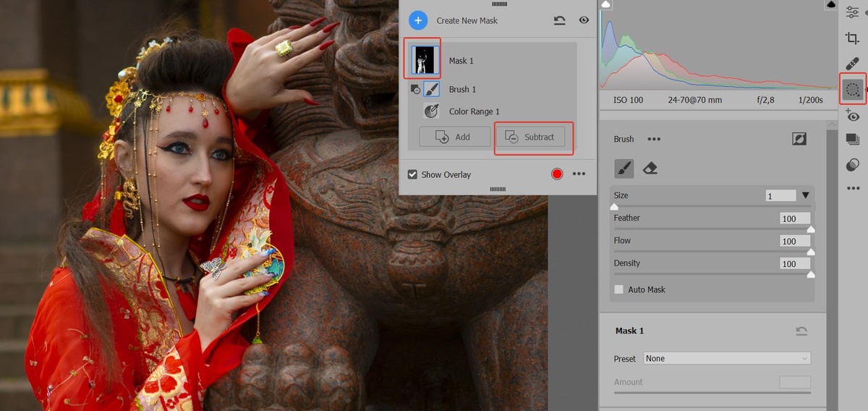This screenshot has width=868, height=411.
Task: Click the Amount slider track
Action: click(x=712, y=392)
